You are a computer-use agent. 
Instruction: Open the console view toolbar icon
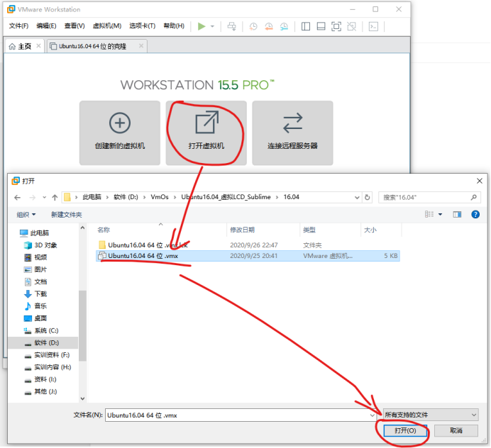pos(373,26)
